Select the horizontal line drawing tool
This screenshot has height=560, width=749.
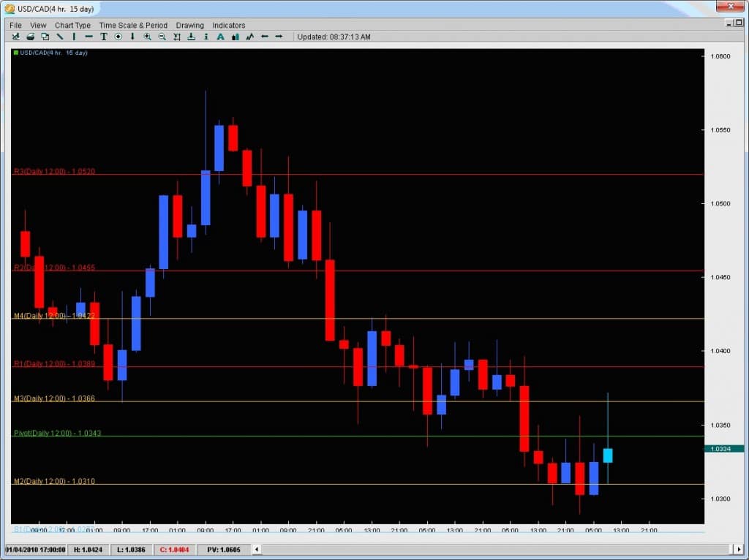click(x=89, y=37)
